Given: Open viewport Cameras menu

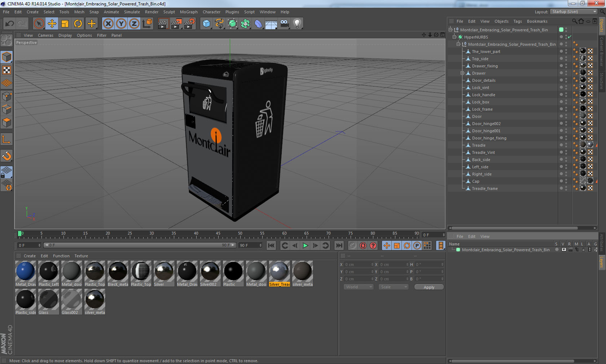Looking at the screenshot, I should [x=45, y=35].
